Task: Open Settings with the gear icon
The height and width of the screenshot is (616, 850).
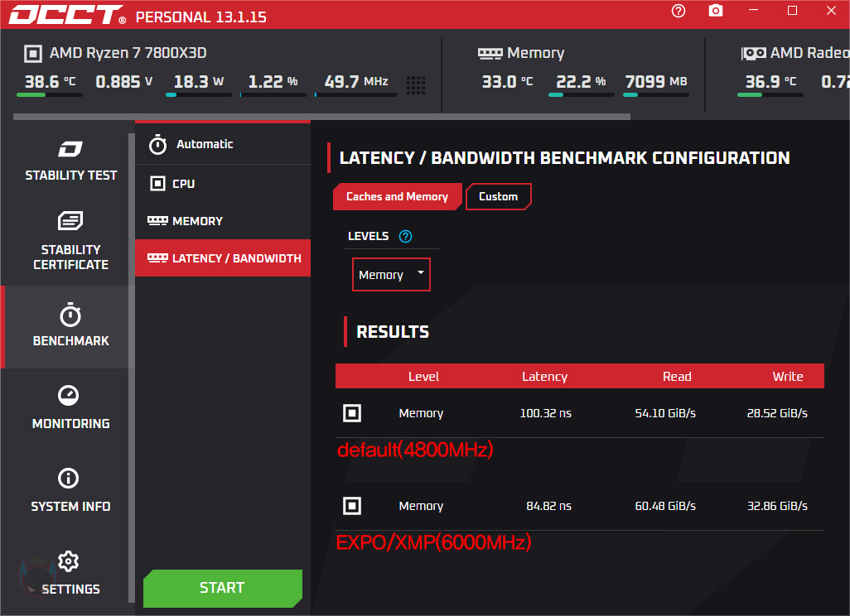Action: pos(68,561)
